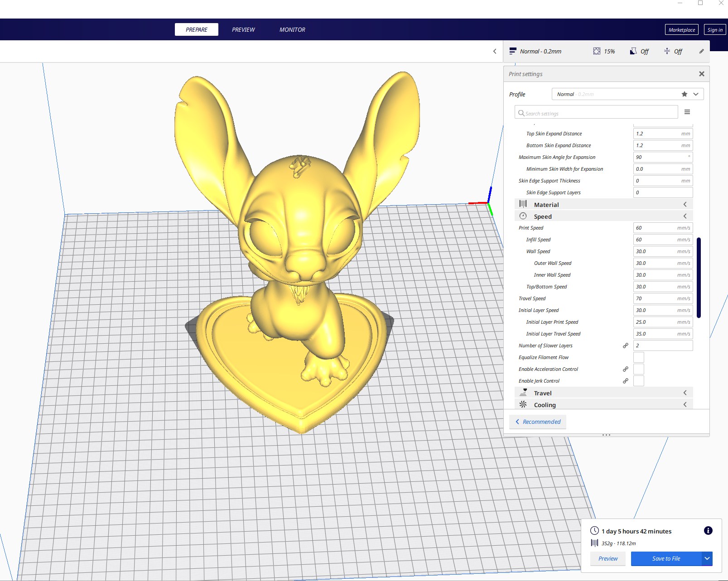Click the '1 day 5 hours 42 minutes' estimate
This screenshot has width=728, height=581.
[x=636, y=531]
